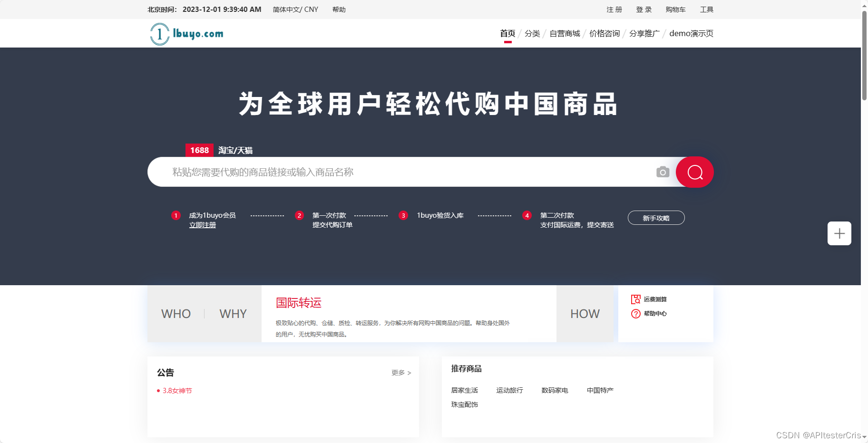Open the 居家生活 recommended category
Image resolution: width=868 pixels, height=443 pixels.
464,390
